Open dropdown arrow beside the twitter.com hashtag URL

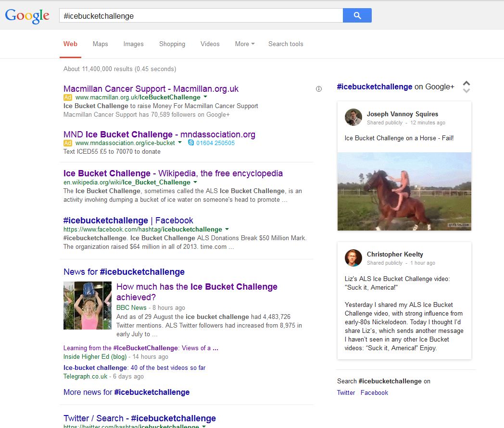204,426
